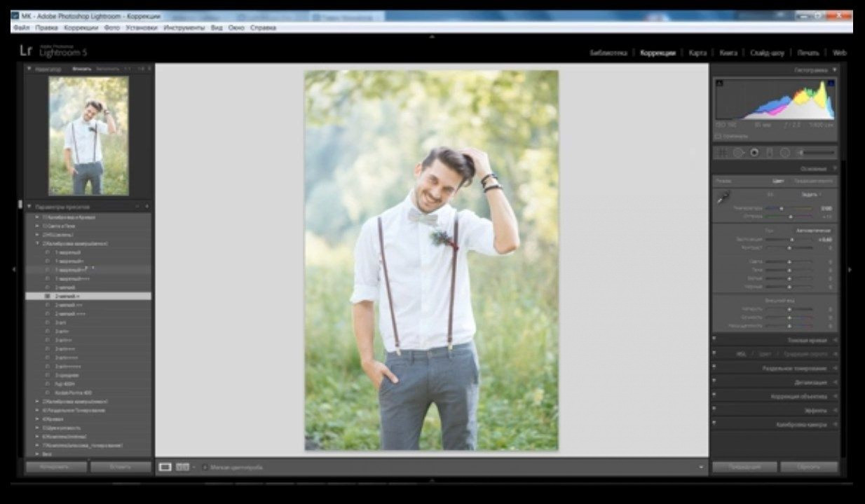Select the Crop overlay tool

tap(721, 152)
